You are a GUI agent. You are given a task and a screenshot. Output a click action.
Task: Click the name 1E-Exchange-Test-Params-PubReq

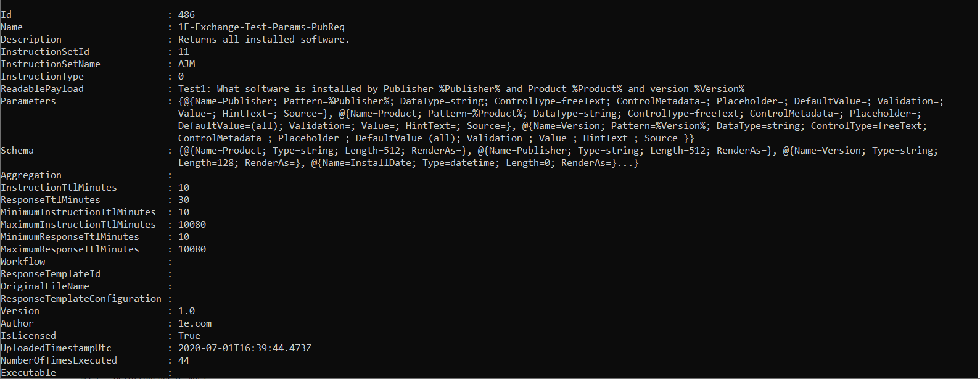(261, 27)
